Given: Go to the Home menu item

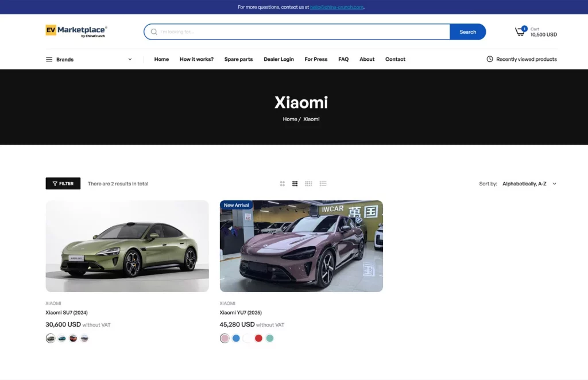Looking at the screenshot, I should [161, 59].
